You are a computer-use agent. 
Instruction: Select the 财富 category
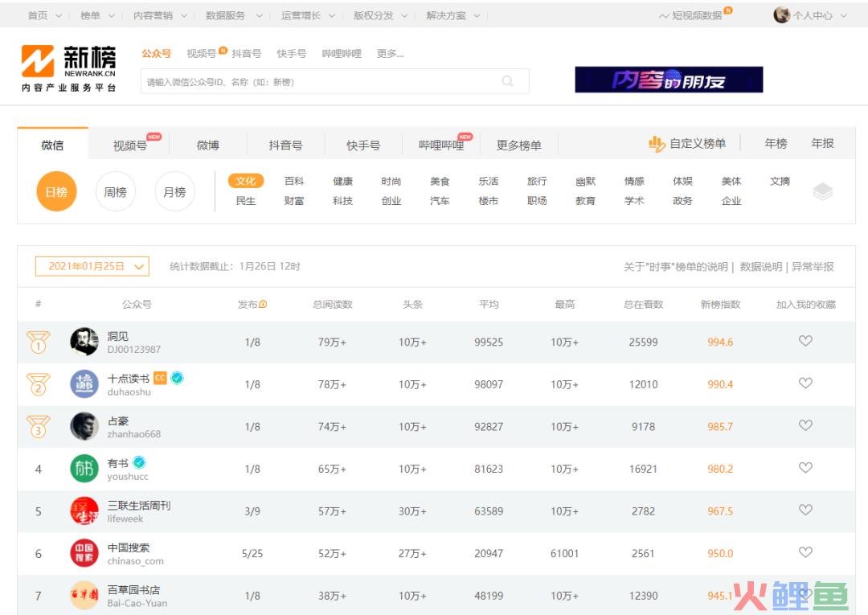click(294, 200)
